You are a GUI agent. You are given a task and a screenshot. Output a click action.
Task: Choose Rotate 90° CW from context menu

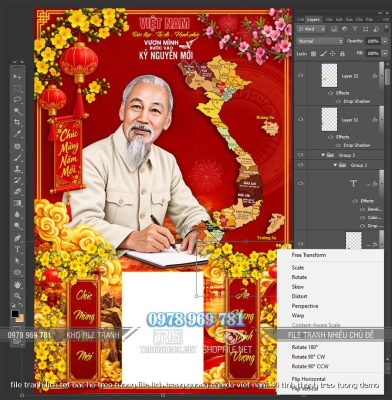pos(308,357)
